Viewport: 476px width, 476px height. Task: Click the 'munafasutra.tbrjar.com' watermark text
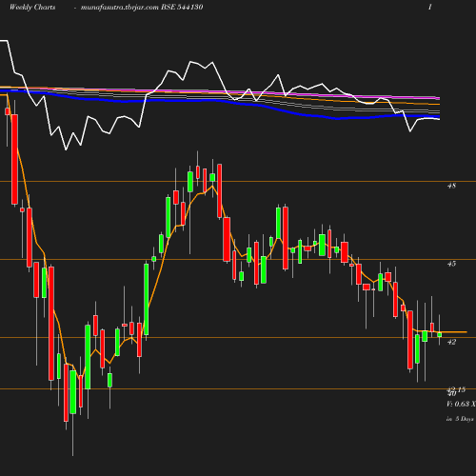[x=120, y=8]
